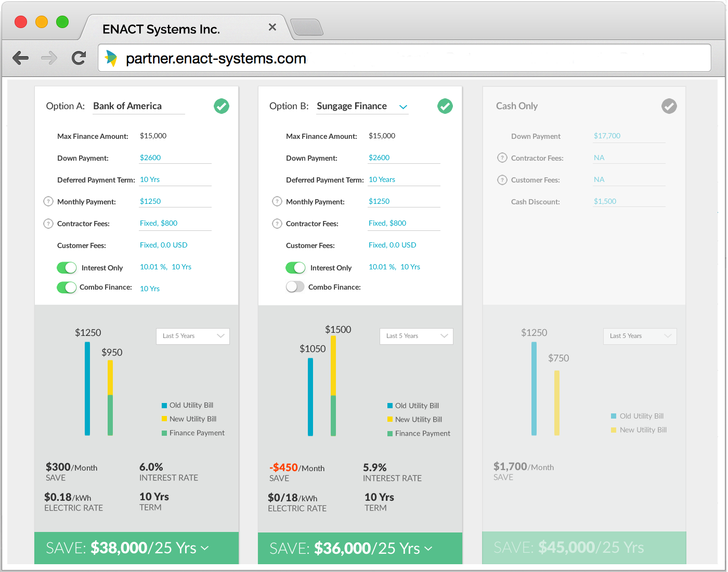Click SAVE $45,000/25 Yrs bar
The image size is (728, 572).
pos(584,548)
